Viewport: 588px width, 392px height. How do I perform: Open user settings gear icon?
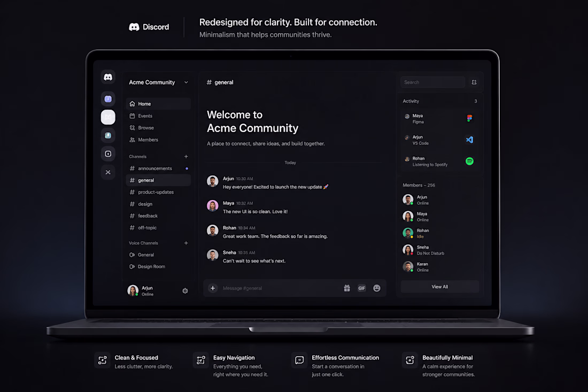[185, 291]
